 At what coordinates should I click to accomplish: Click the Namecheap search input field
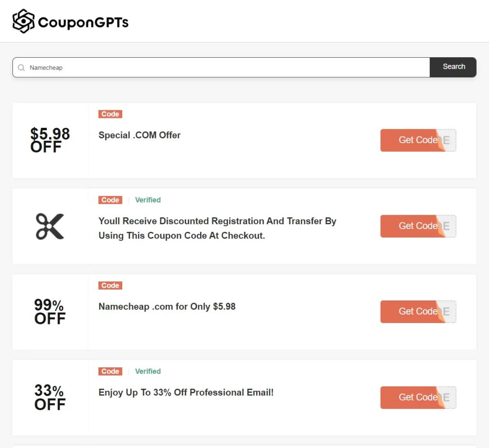(x=221, y=67)
